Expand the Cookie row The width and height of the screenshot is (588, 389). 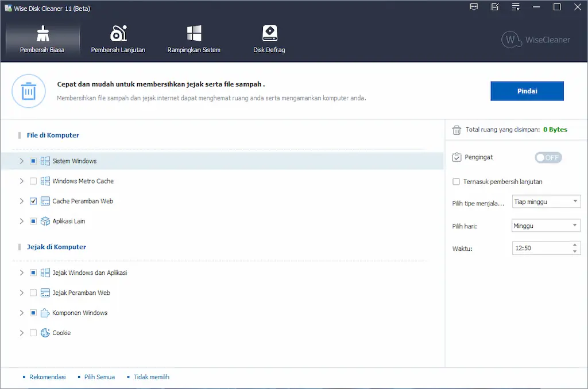click(22, 333)
